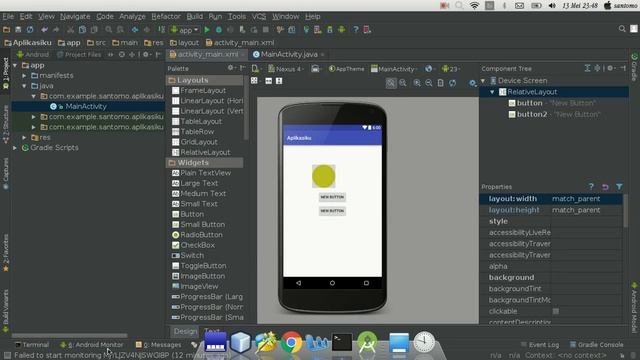Open the Gradle Console
The width and height of the screenshot is (640, 360).
click(596, 345)
